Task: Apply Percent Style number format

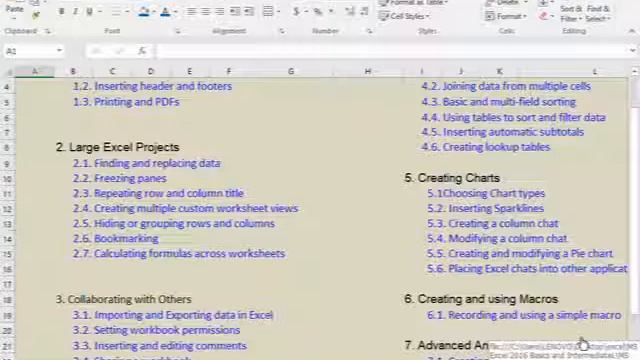Action: [x=318, y=11]
